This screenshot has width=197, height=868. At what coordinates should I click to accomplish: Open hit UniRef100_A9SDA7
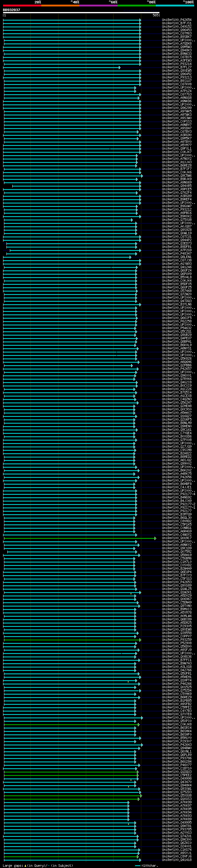[x=177, y=128]
